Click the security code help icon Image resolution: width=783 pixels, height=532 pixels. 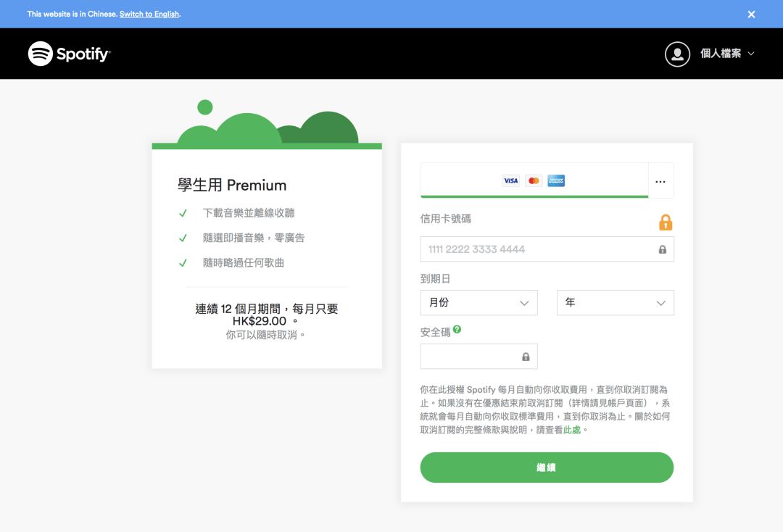pos(457,329)
